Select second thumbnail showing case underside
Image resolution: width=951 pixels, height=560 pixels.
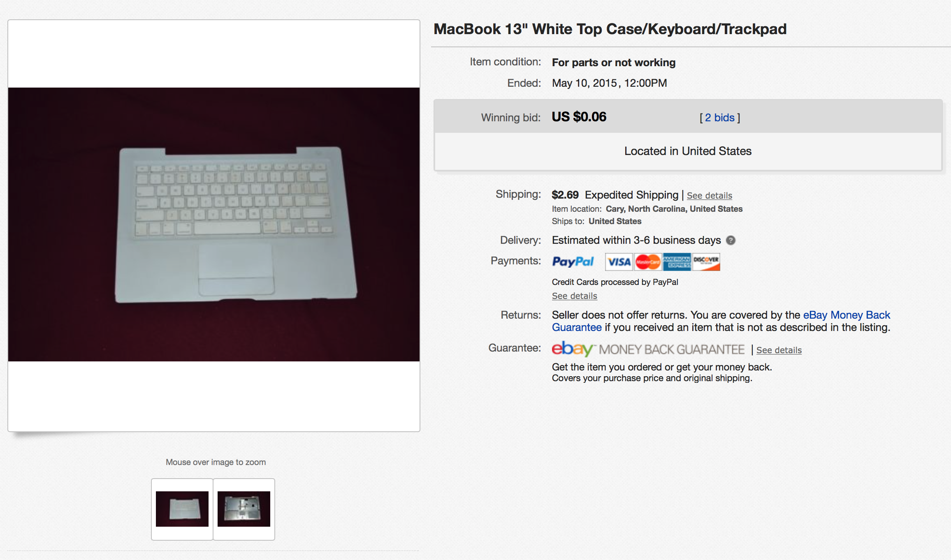coord(244,509)
